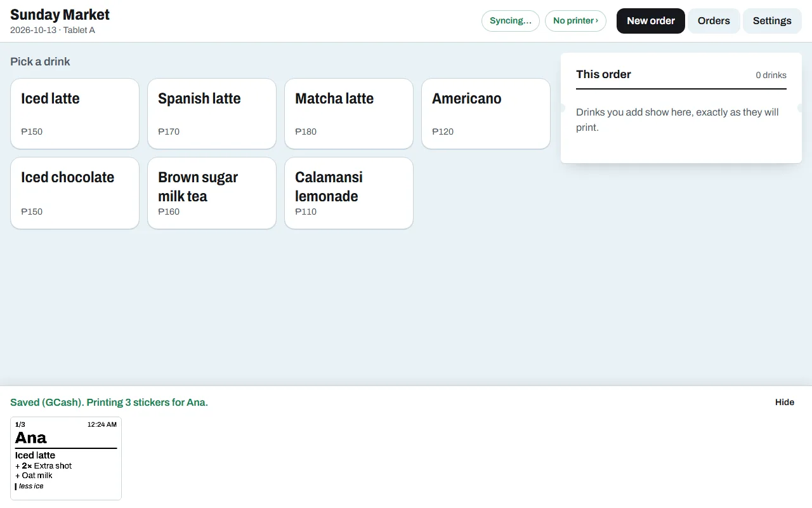This screenshot has width=812, height=508.
Task: Click the Pick a drink heading
Action: point(40,62)
